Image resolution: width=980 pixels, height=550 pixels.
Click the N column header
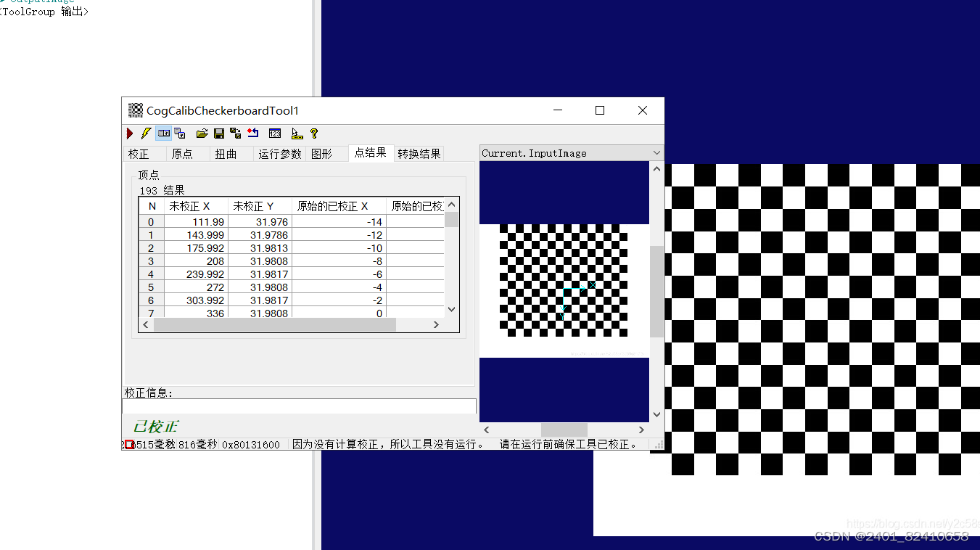152,206
